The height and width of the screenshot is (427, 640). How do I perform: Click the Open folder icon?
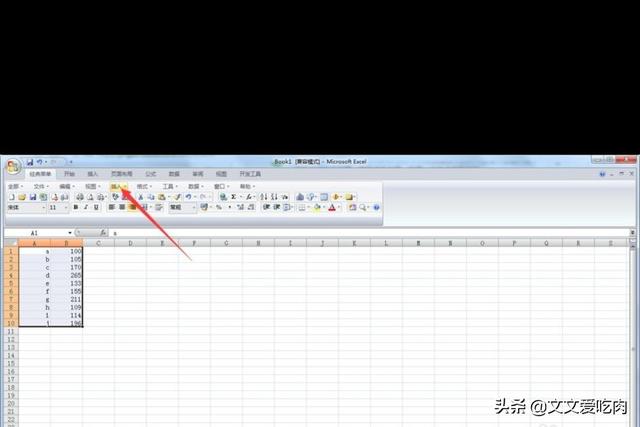(x=22, y=197)
